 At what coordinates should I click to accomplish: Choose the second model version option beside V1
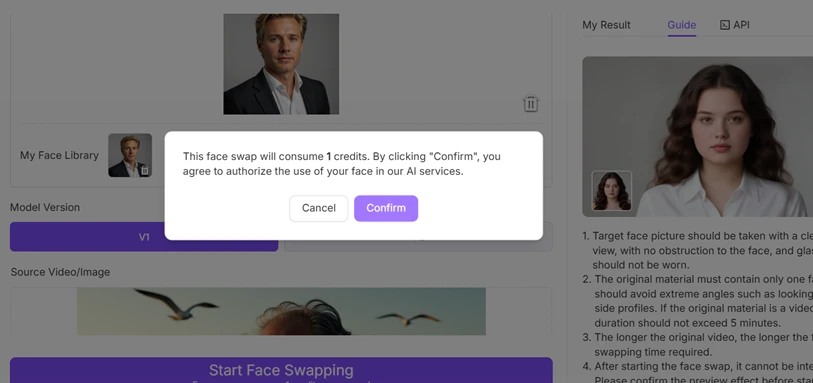[418, 237]
